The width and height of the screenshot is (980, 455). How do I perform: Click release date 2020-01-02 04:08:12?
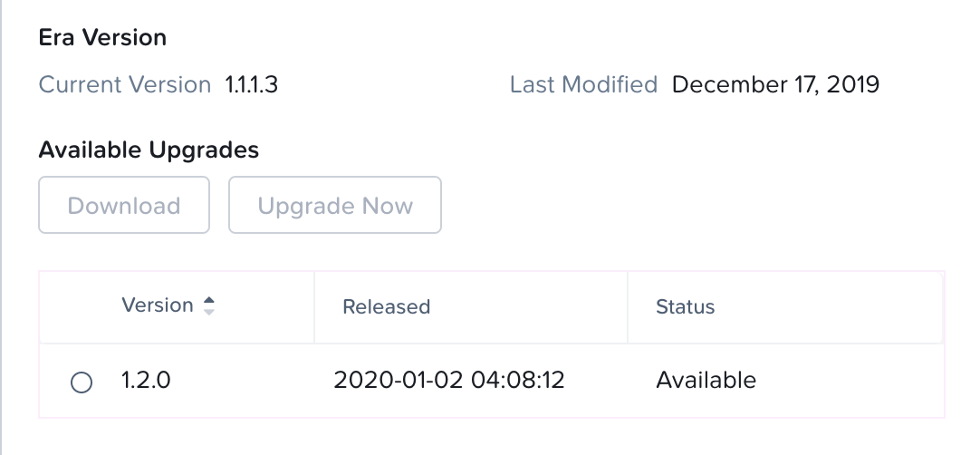(x=448, y=381)
